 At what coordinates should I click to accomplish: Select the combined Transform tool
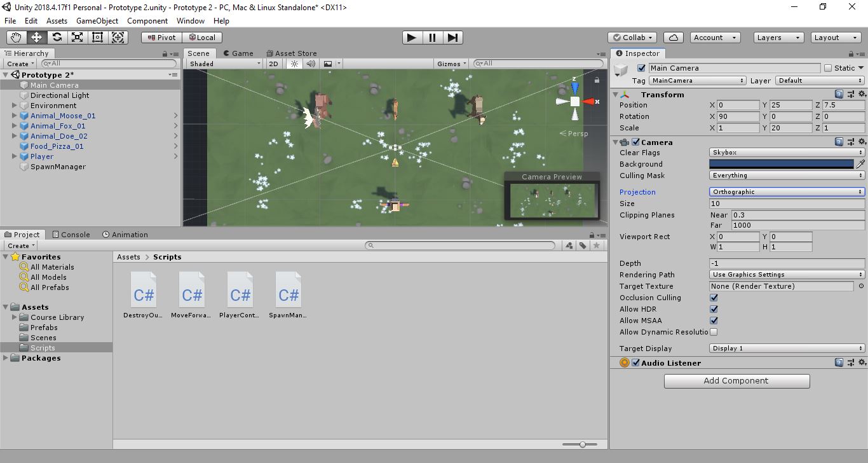point(118,38)
